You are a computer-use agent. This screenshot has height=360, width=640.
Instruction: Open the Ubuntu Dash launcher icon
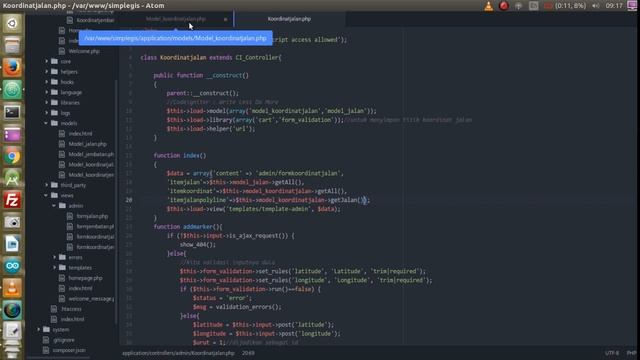[x=12, y=23]
